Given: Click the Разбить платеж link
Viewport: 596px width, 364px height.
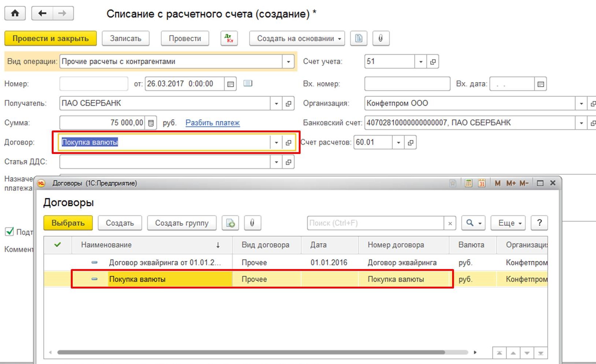Looking at the screenshot, I should [x=212, y=123].
